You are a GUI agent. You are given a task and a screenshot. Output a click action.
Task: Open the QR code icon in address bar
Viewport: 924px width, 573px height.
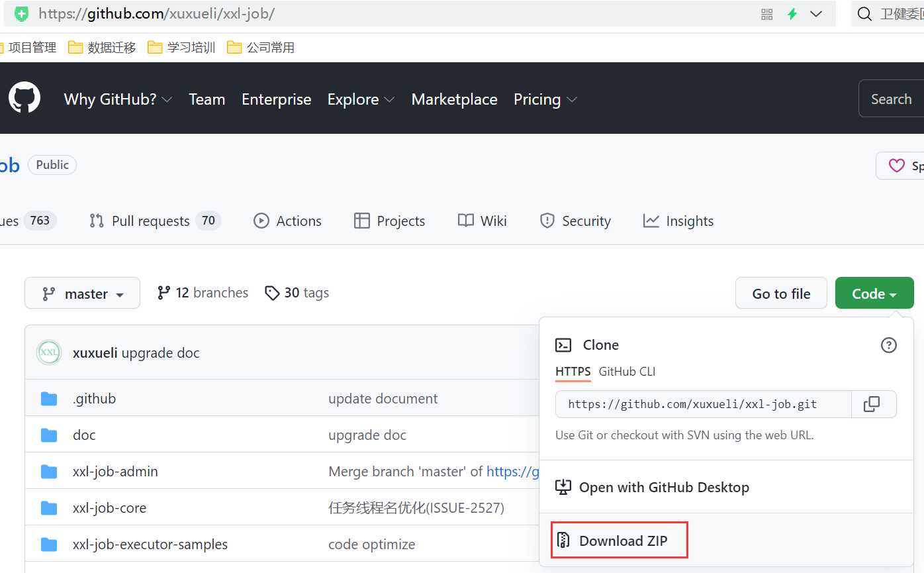tap(767, 14)
